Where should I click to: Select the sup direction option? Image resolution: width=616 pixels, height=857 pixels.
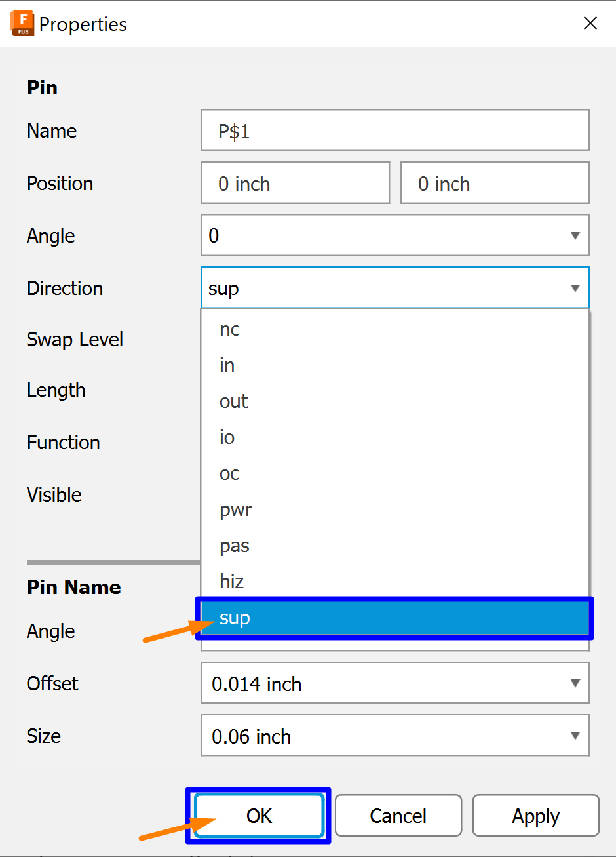tap(393, 617)
